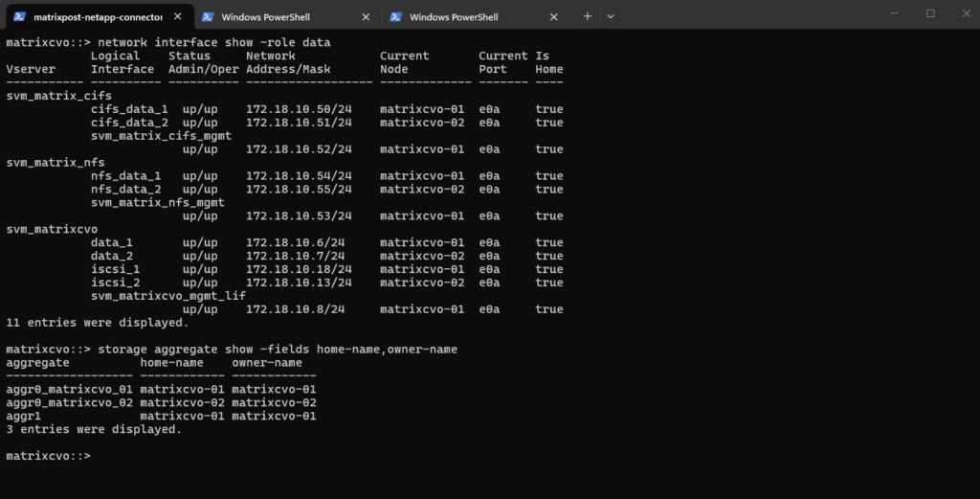Click the cifs_data_1 interface name
Screen dimensions: 980x499
click(129, 110)
